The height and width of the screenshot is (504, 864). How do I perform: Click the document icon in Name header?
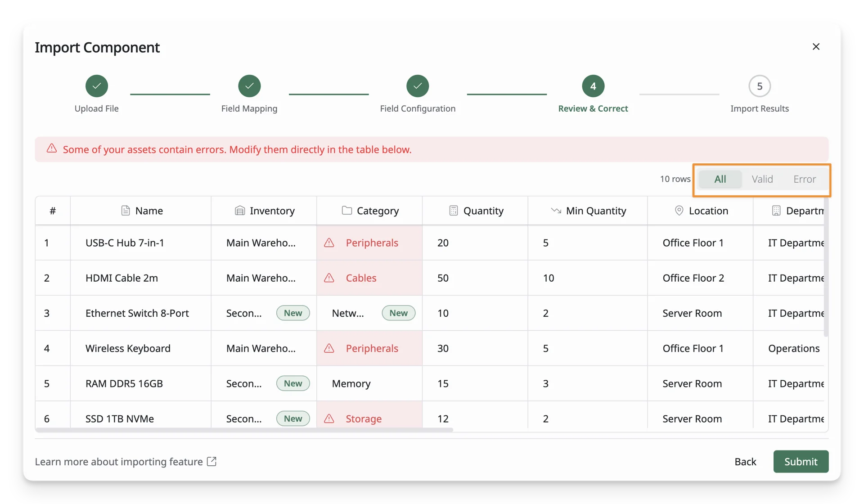tap(126, 211)
